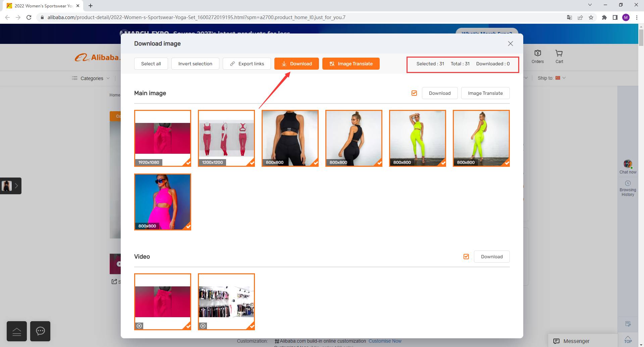Bookmark this page with star icon
This screenshot has height=347, width=644.
(x=591, y=17)
